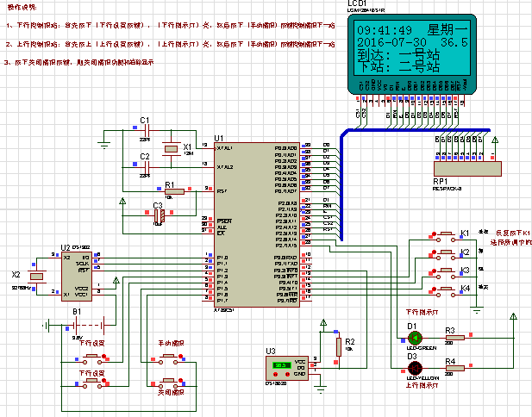
Task: Select the ground symbol below K4
Action: click(x=477, y=310)
